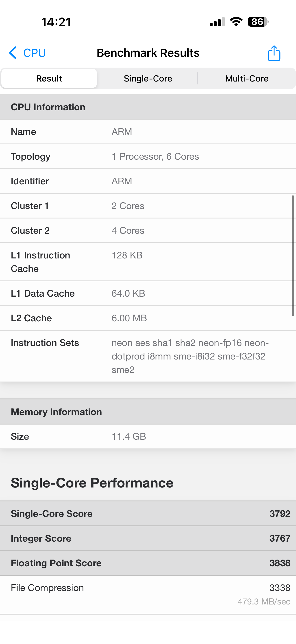Tap the cellular signal bars icon
The width and height of the screenshot is (296, 644).
point(217,22)
